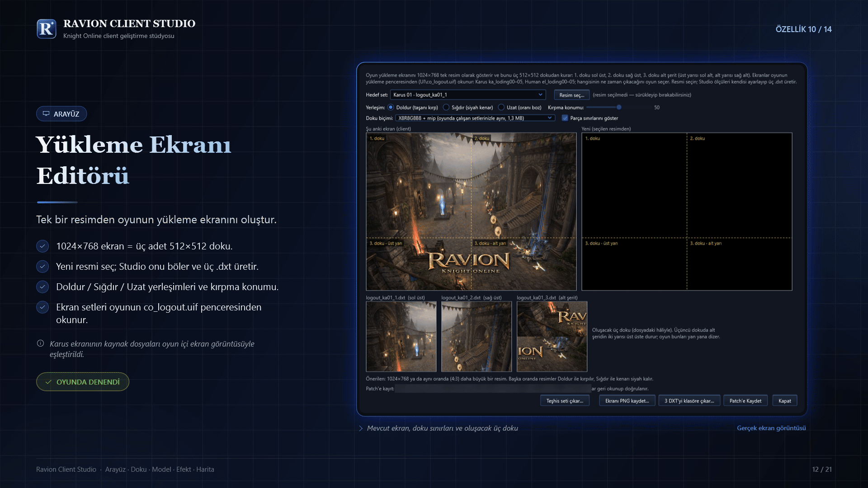Click the 'RAVION CLIENT STUDIO' title text
The image size is (868, 488).
[x=129, y=23]
